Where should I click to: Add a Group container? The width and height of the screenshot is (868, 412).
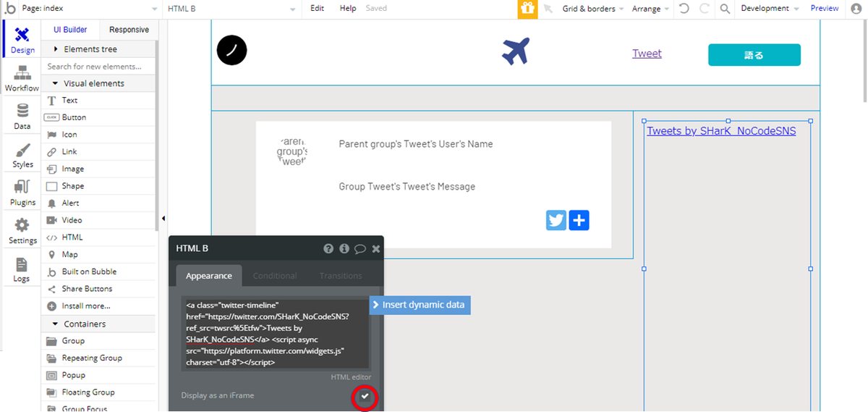(x=98, y=341)
